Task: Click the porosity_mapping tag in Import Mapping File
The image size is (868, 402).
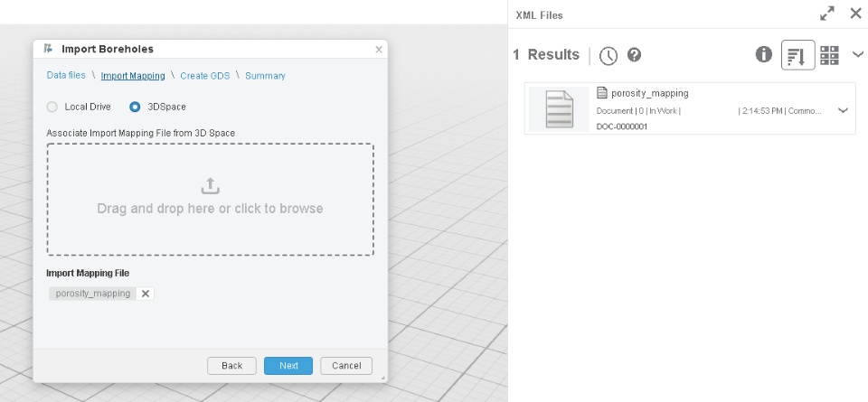Action: 93,294
